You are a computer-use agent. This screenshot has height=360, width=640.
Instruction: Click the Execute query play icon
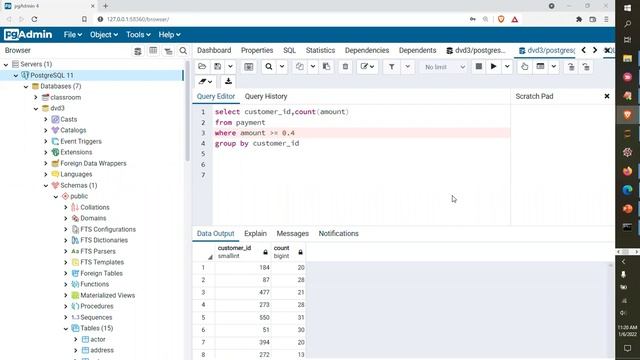point(493,67)
